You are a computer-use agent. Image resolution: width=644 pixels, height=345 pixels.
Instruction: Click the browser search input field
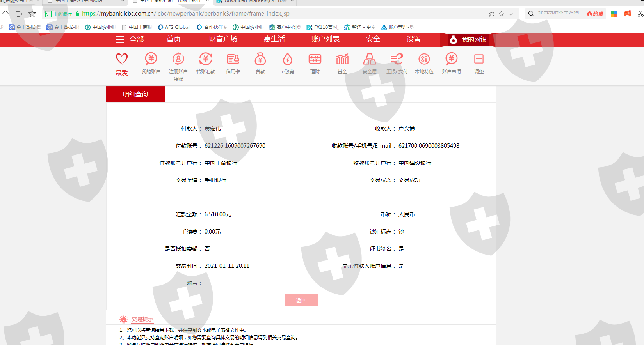(558, 13)
